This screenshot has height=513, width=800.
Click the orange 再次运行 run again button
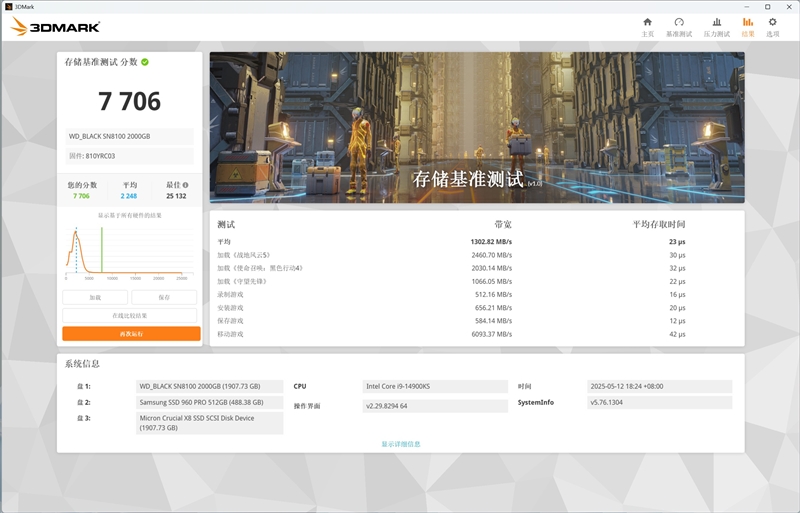[131, 334]
